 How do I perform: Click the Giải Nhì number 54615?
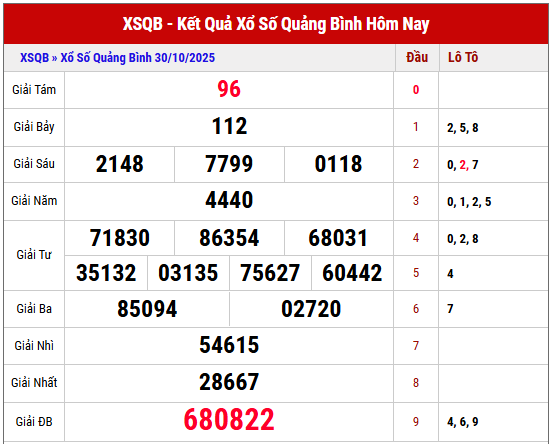click(229, 345)
